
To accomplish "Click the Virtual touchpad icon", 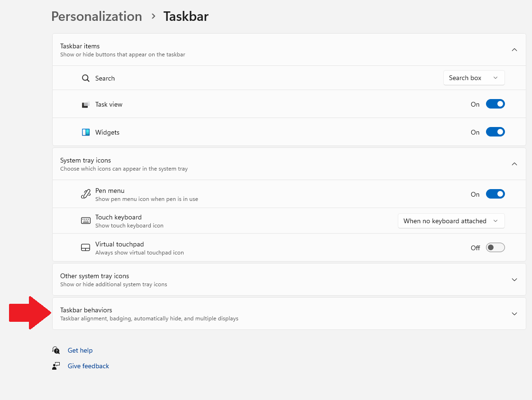I will 85,247.
